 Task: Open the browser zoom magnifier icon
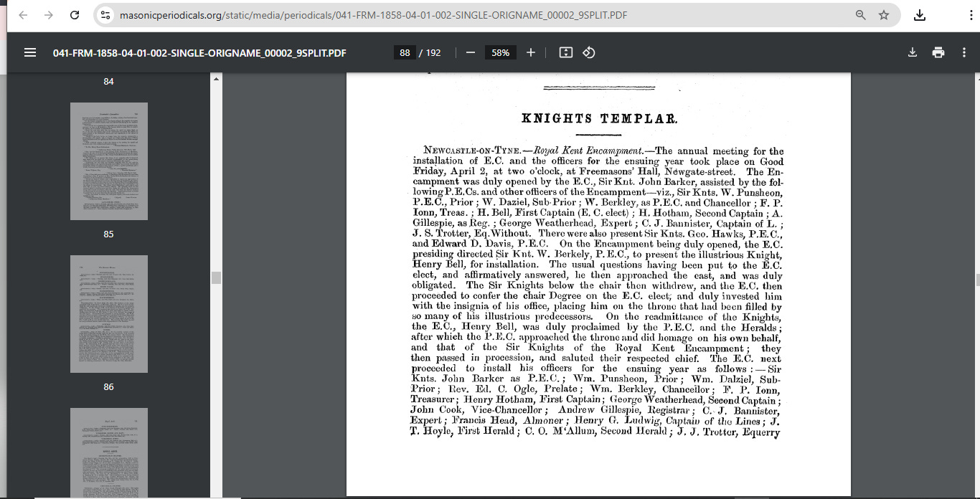pos(861,15)
